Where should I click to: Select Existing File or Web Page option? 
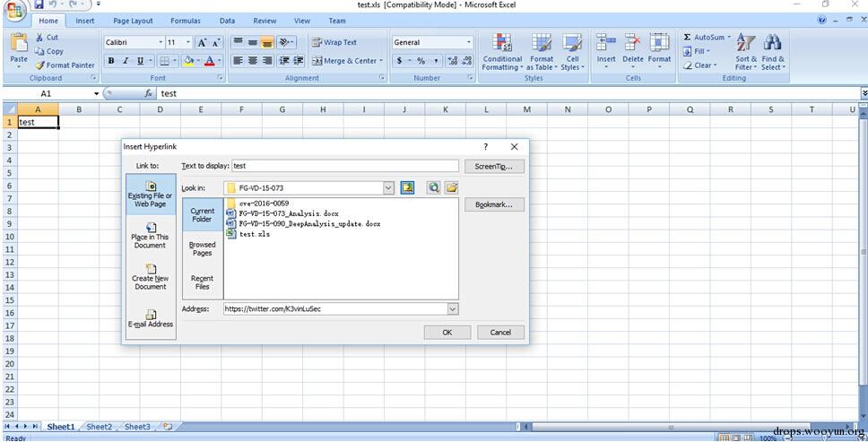coord(151,195)
